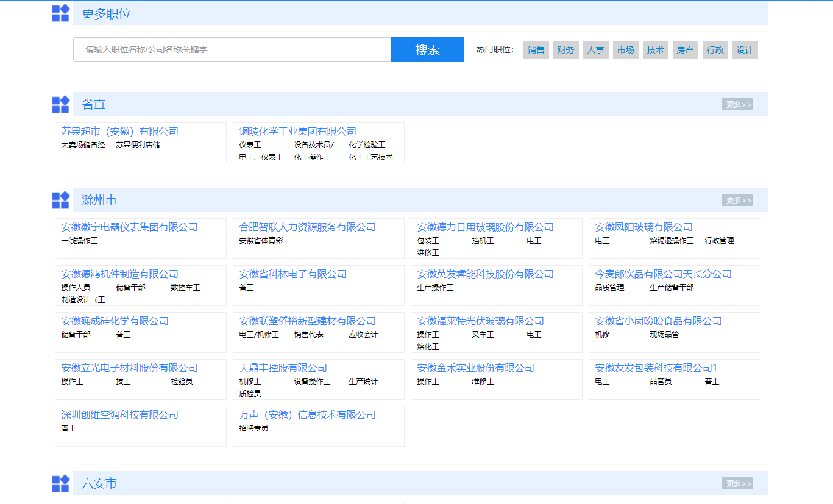Image resolution: width=833 pixels, height=504 pixels.
Task: Open 安徽友发包装科技有限公司1 link
Action: pyautogui.click(x=657, y=367)
